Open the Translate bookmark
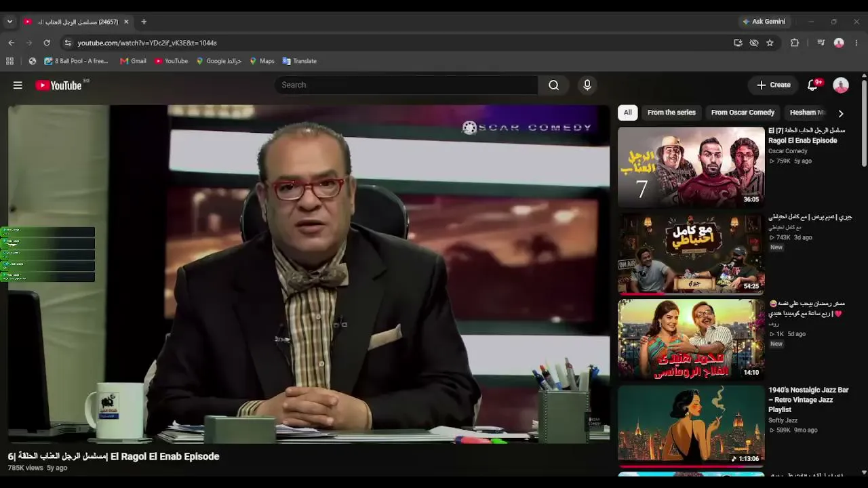Viewport: 868px width, 488px height. (299, 61)
